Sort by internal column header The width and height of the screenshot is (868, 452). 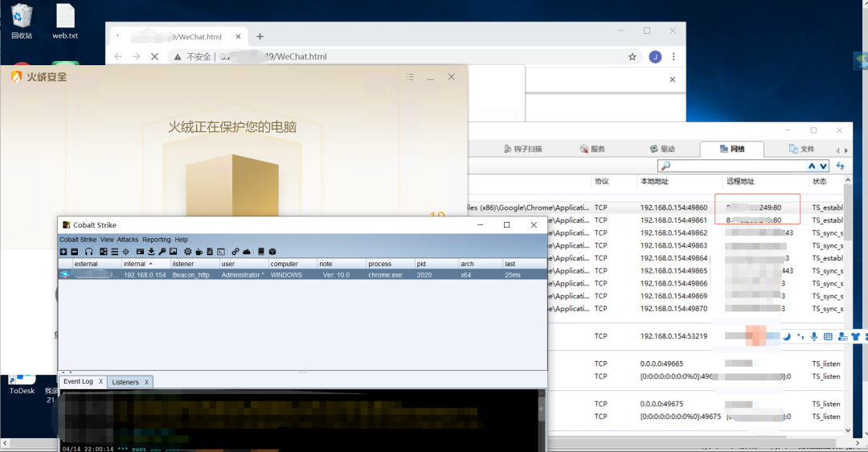145,264
